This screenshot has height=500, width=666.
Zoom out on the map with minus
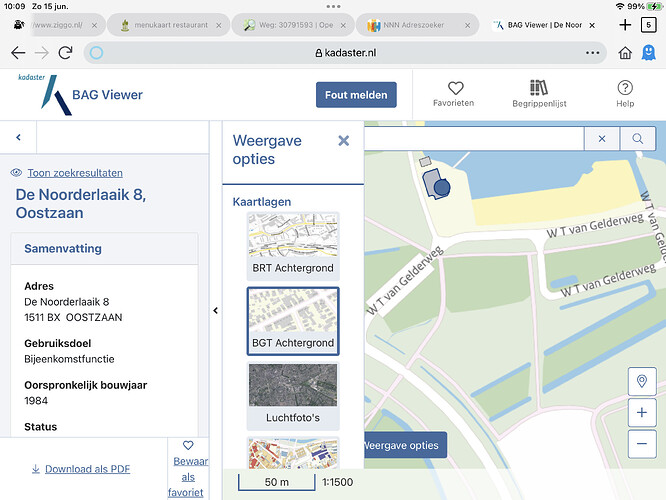(642, 444)
